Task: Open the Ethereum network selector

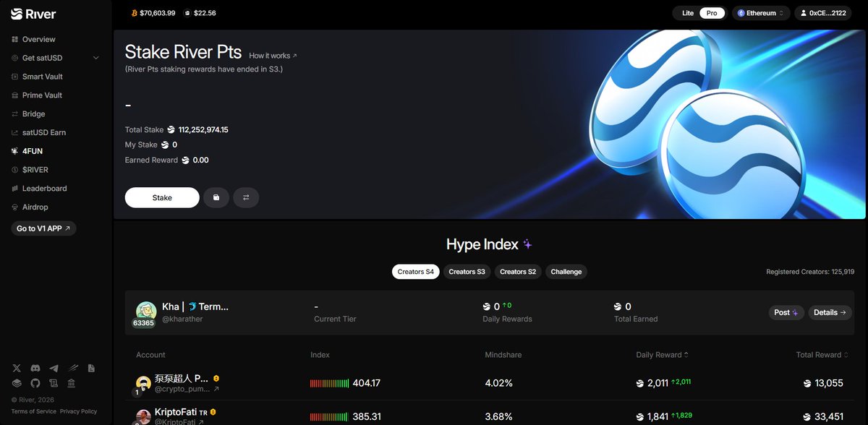Action: click(760, 12)
